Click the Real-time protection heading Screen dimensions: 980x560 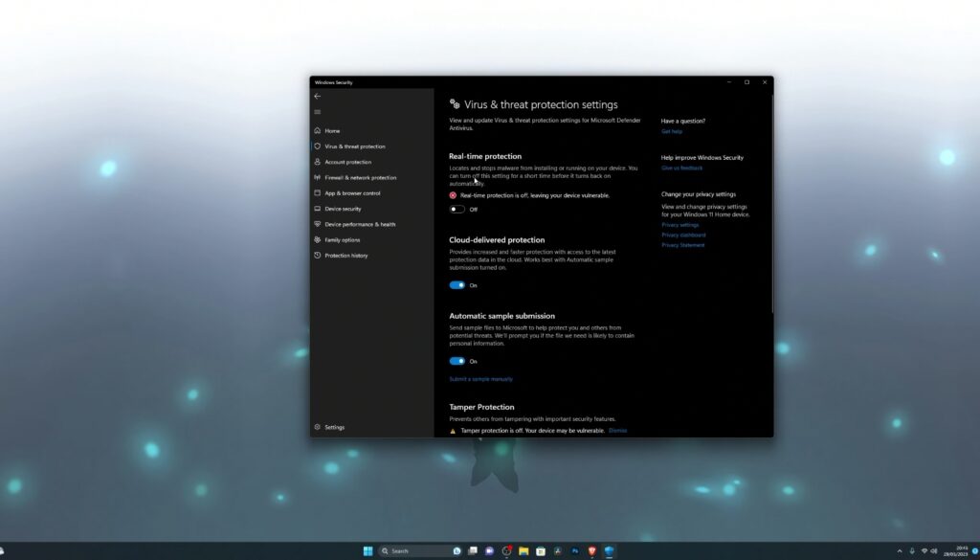tap(485, 156)
